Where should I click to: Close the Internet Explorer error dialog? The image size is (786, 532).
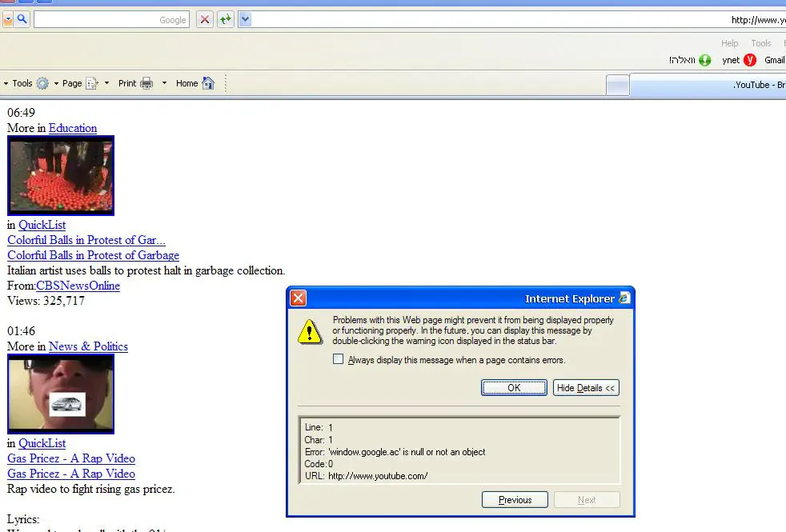298,298
